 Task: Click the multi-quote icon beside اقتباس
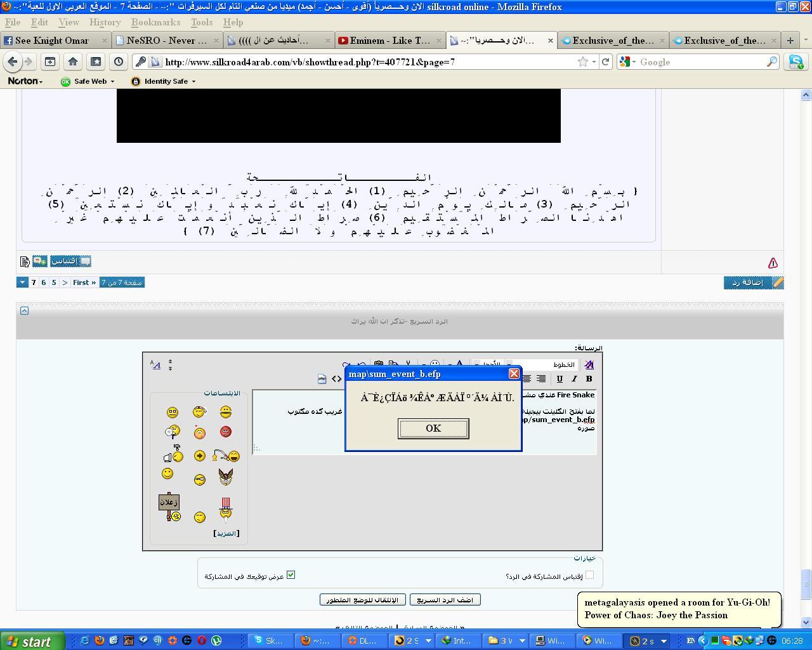pyautogui.click(x=40, y=261)
